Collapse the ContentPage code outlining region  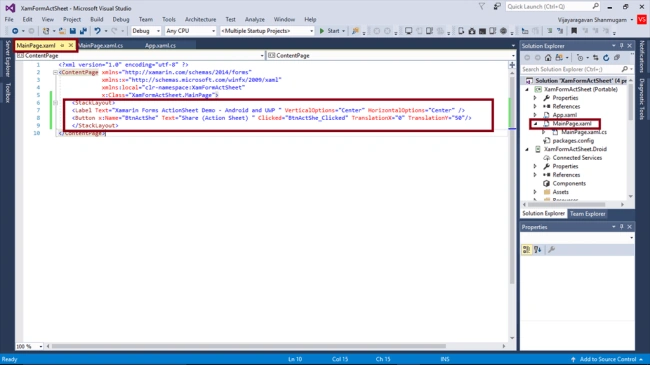[x=55, y=72]
